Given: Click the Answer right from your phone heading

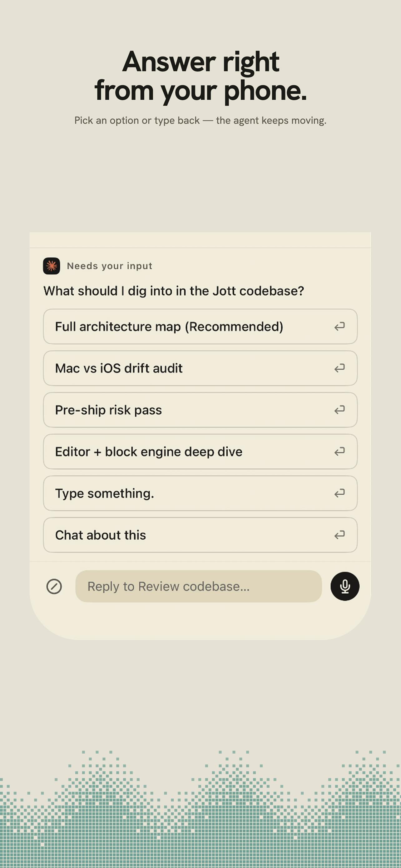Looking at the screenshot, I should click(201, 77).
